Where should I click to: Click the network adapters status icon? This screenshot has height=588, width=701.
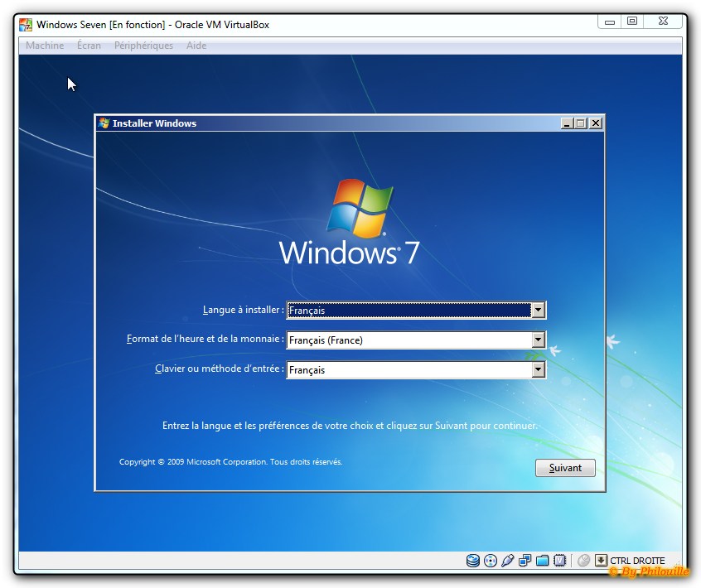click(525, 561)
